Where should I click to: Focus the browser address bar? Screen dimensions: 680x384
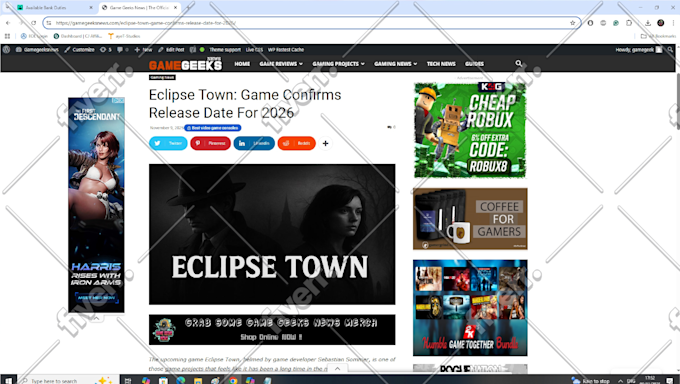[312, 23]
